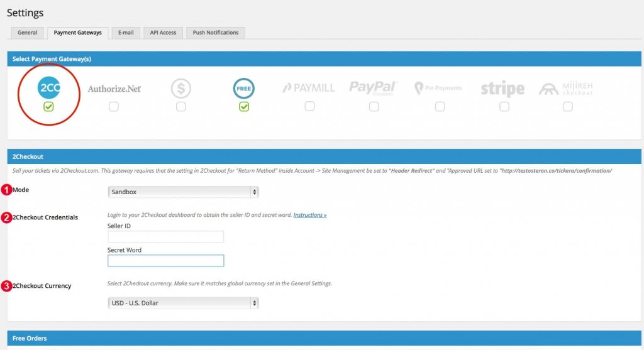Screen dimensions: 644x350
Task: Click the Pin Payments gateway logo
Action: coord(438,88)
